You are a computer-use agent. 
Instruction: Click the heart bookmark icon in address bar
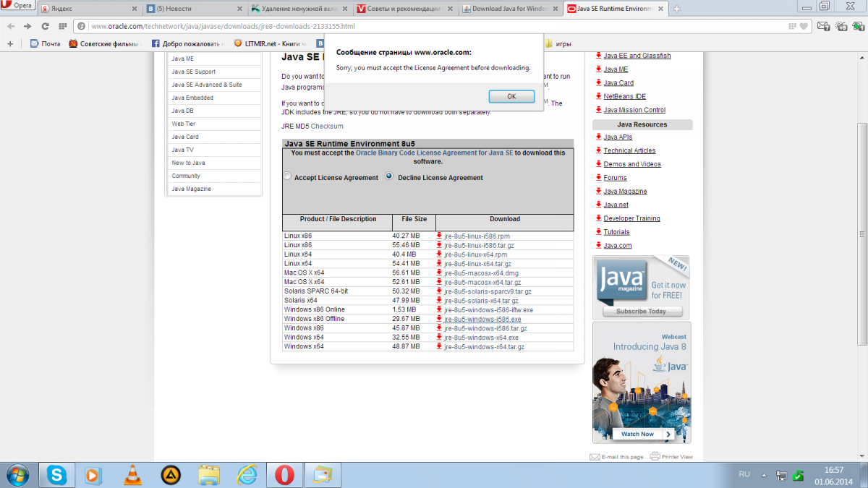pyautogui.click(x=804, y=26)
